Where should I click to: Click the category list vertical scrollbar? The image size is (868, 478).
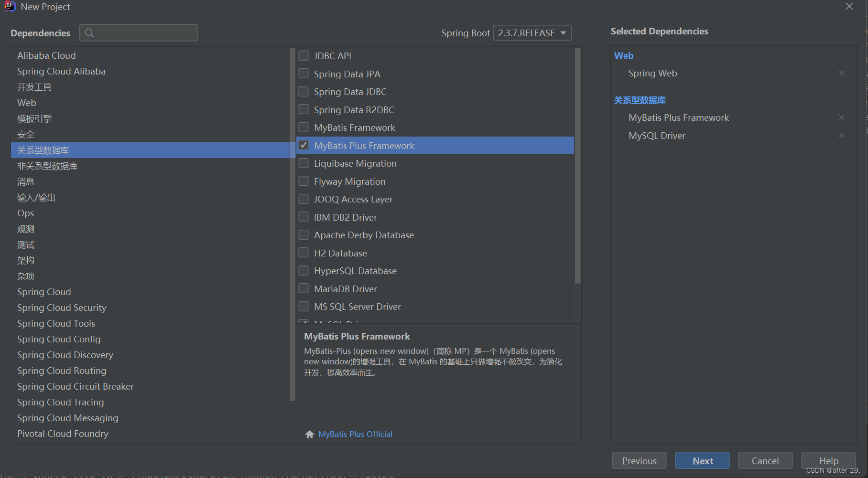coord(292,224)
